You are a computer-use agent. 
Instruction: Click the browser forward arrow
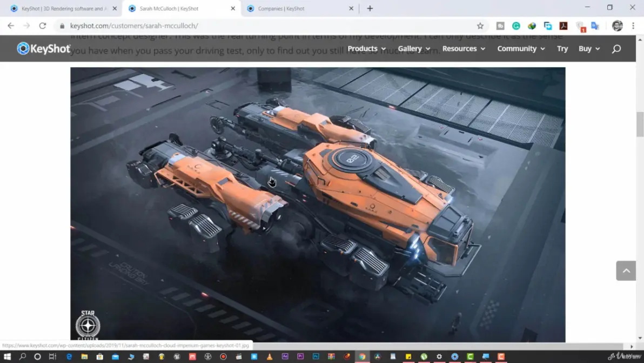click(x=26, y=25)
